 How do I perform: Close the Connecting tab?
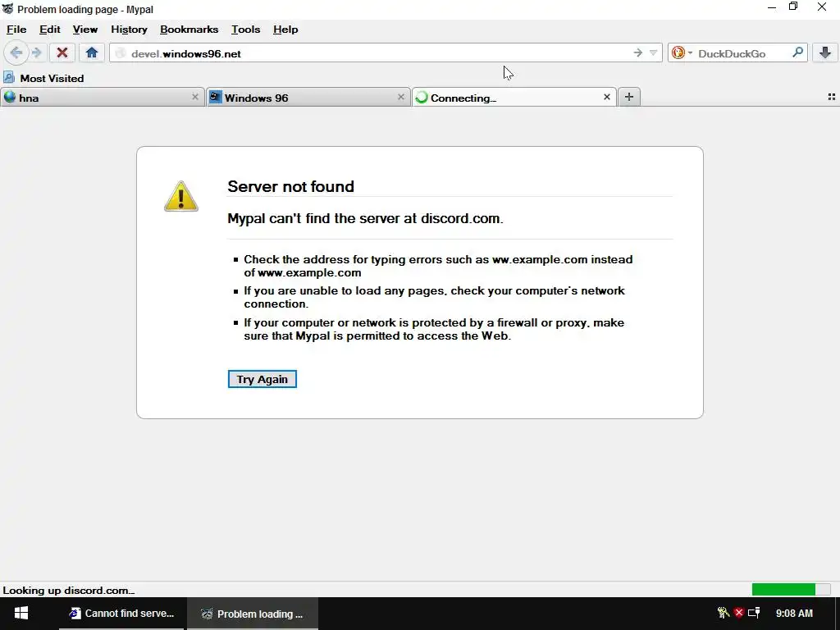pyautogui.click(x=606, y=97)
